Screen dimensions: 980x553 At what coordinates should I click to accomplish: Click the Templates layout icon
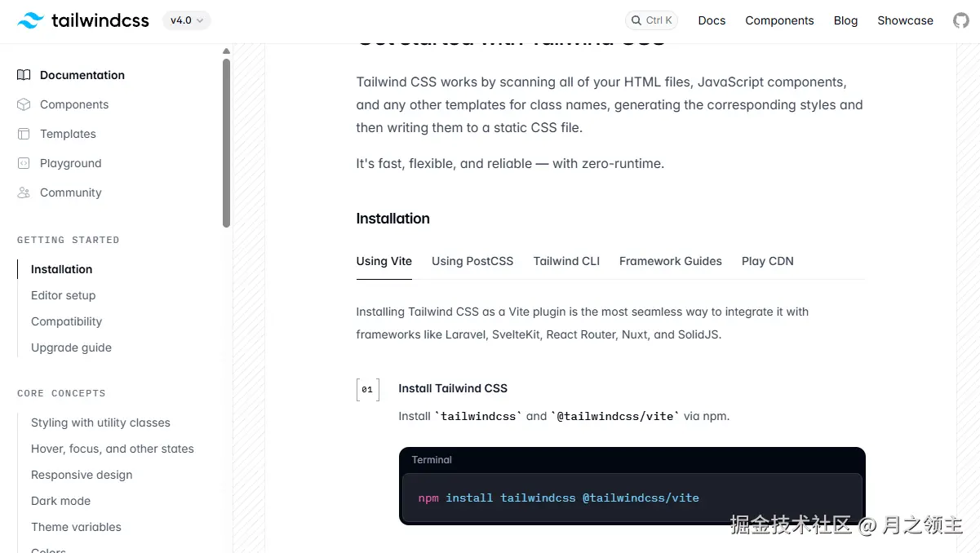point(24,134)
